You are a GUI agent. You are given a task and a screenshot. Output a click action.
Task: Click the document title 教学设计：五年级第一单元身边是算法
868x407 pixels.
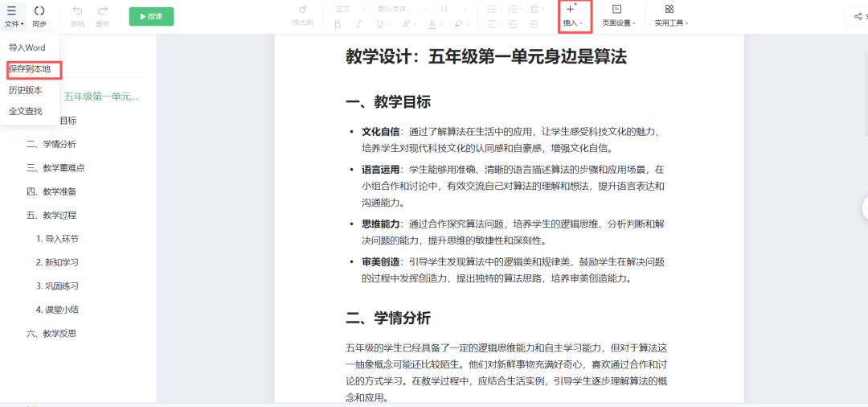click(486, 56)
